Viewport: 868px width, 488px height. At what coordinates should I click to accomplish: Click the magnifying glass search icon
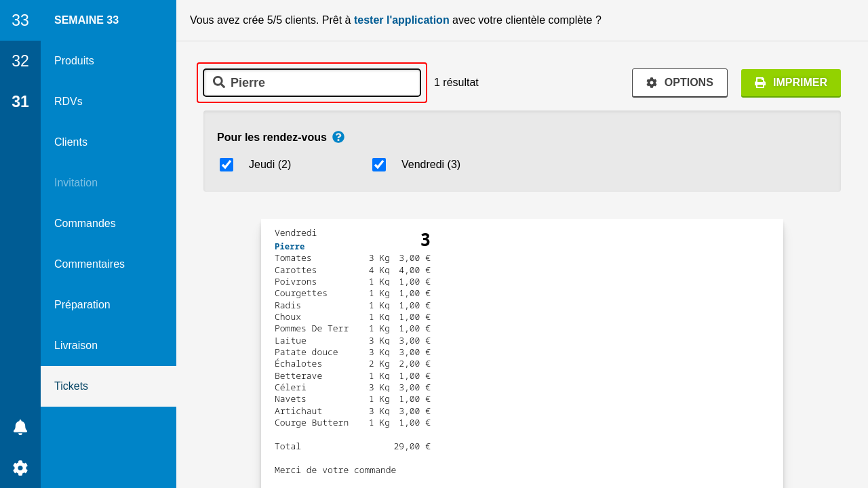coord(219,83)
